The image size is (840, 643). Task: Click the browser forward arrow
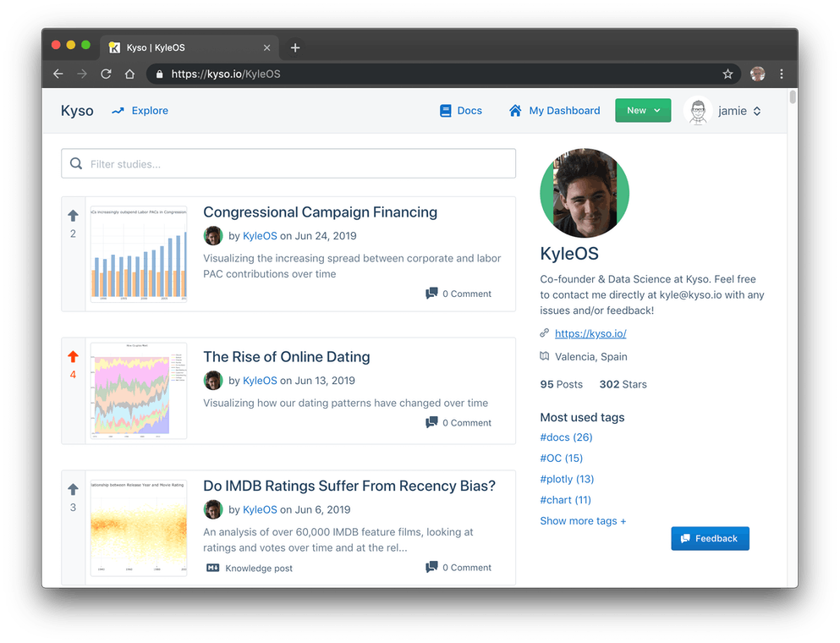pos(82,74)
